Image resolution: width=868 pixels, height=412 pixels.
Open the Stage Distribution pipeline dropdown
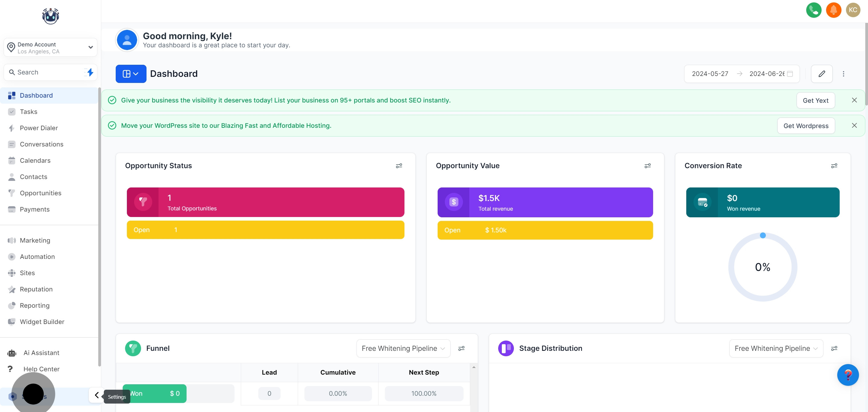click(x=776, y=348)
